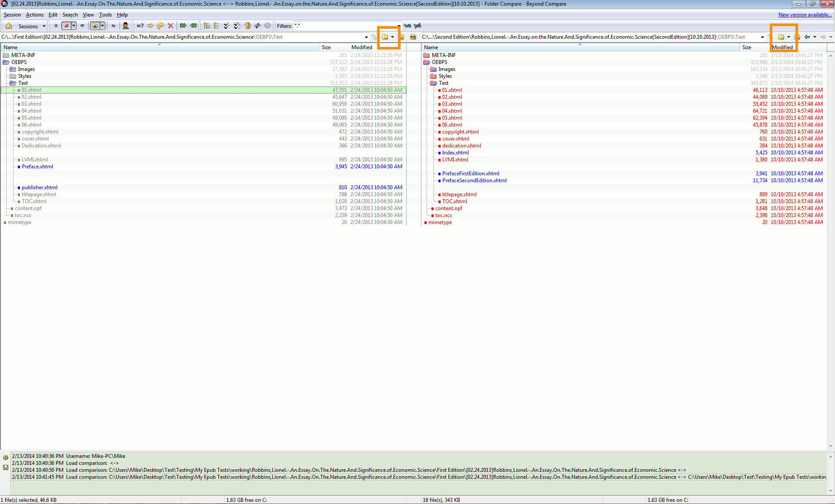Screen dimensions: 835x504
Task: Select PrefaceSecondEdition.xhtml in the right pane
Action: (x=474, y=180)
